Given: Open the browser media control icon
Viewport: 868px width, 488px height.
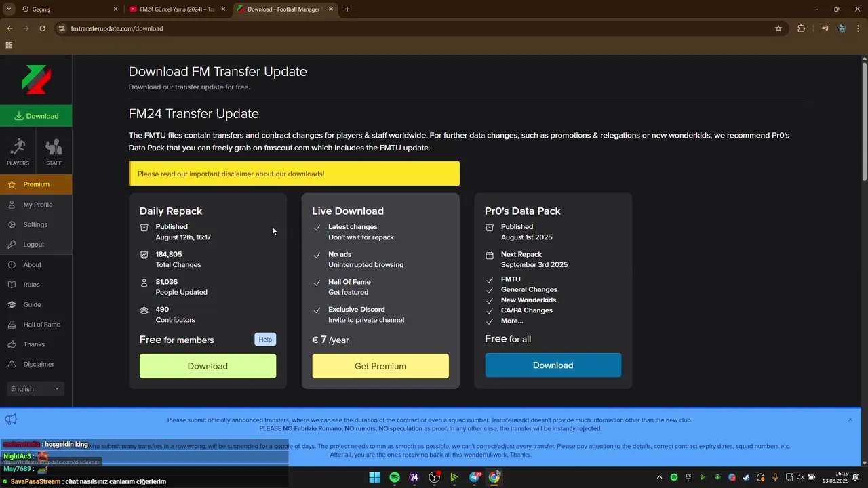Looking at the screenshot, I should tap(825, 28).
